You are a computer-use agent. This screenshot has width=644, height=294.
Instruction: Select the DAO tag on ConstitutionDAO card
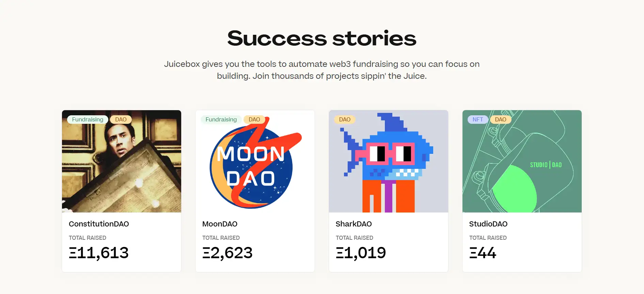point(121,119)
